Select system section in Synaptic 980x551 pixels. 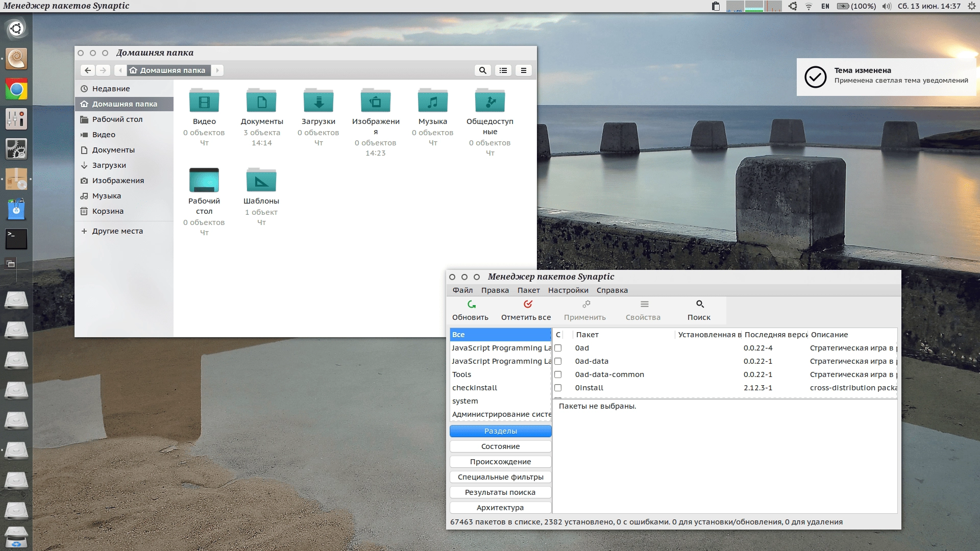pyautogui.click(x=500, y=401)
